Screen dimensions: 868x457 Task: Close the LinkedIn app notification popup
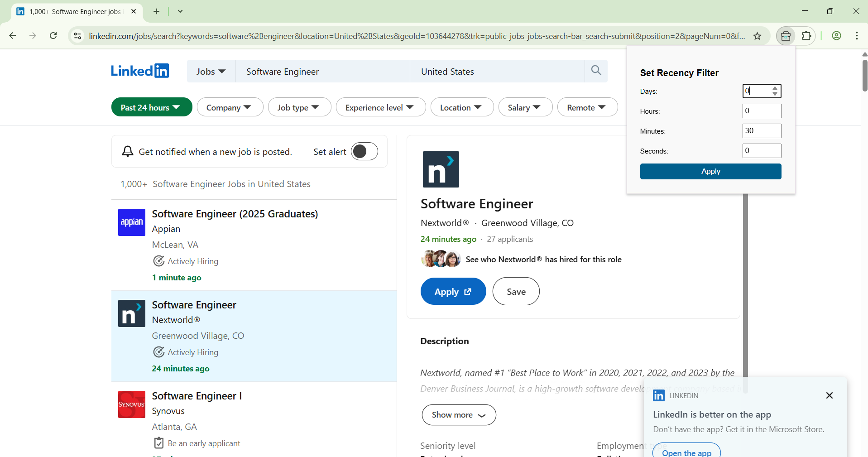[x=829, y=395]
